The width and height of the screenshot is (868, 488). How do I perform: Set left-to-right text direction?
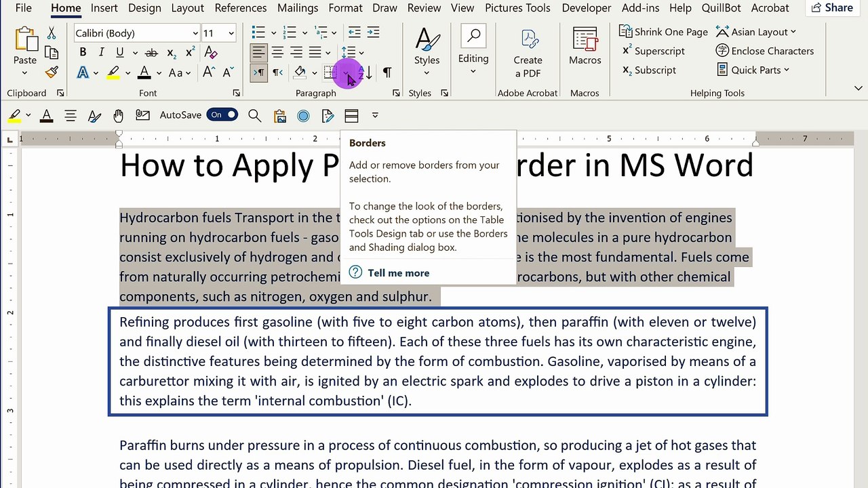[258, 73]
